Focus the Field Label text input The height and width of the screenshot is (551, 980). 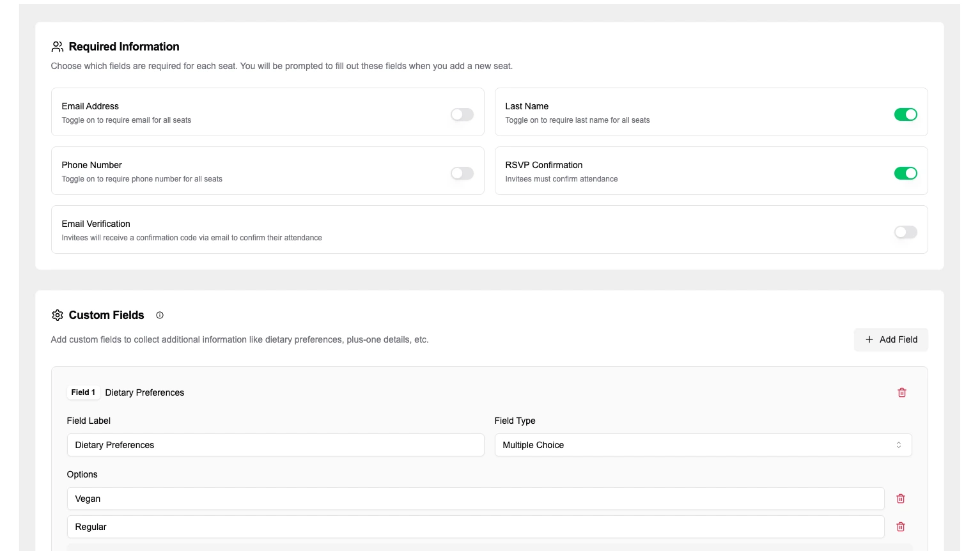(275, 445)
